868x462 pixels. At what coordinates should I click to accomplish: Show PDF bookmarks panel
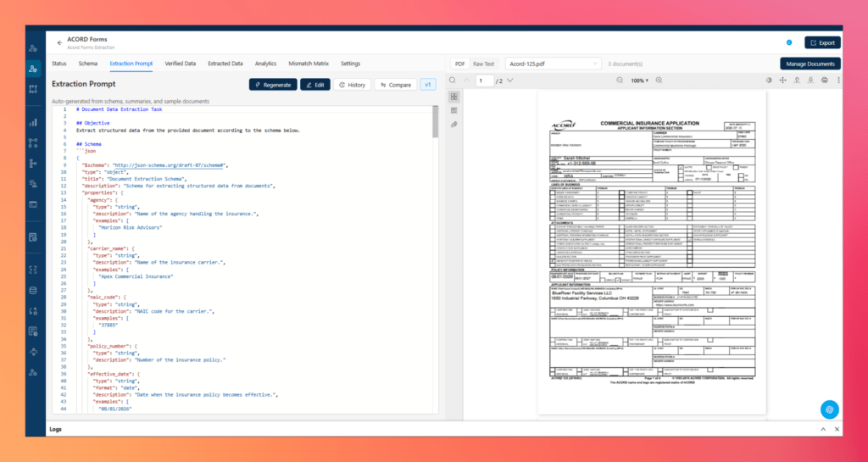tap(454, 111)
